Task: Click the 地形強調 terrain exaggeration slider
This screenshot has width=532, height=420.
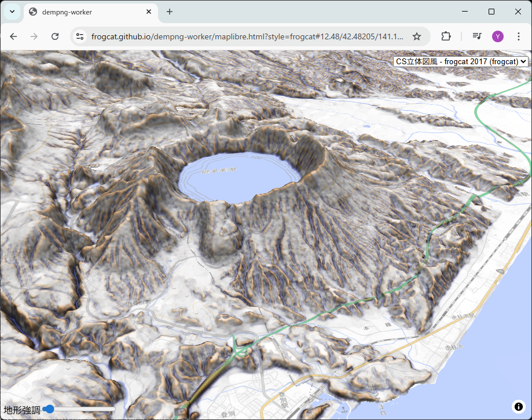Action: pyautogui.click(x=79, y=409)
